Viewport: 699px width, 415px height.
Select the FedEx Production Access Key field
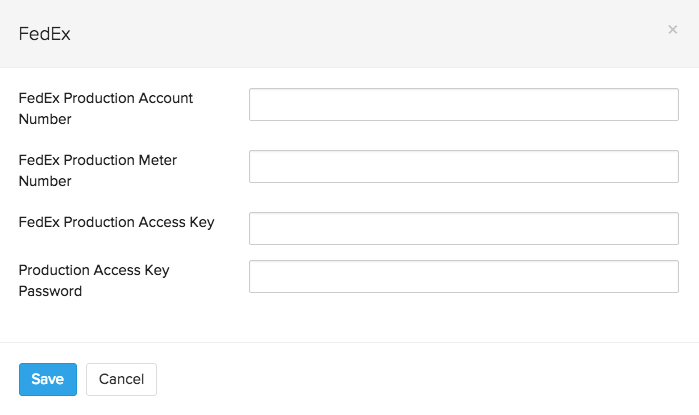coord(463,228)
